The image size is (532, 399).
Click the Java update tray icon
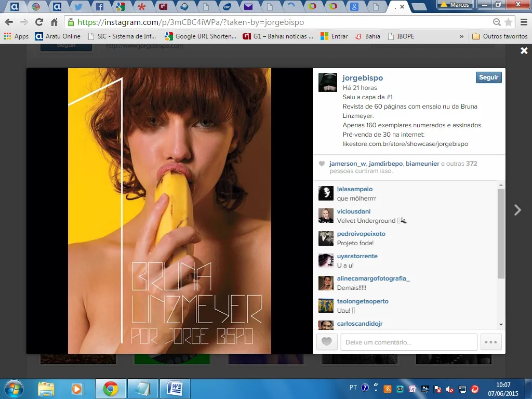click(x=388, y=389)
